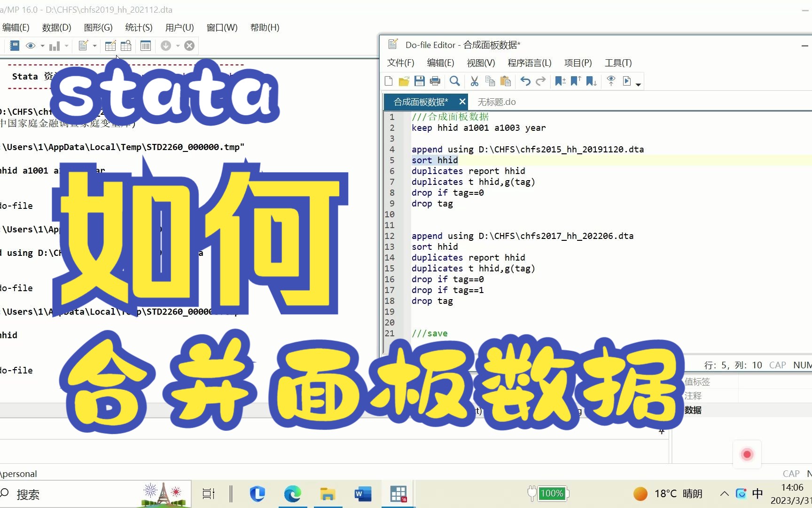Click the red record button overlay
Image resolution: width=812 pixels, height=508 pixels.
point(747,454)
